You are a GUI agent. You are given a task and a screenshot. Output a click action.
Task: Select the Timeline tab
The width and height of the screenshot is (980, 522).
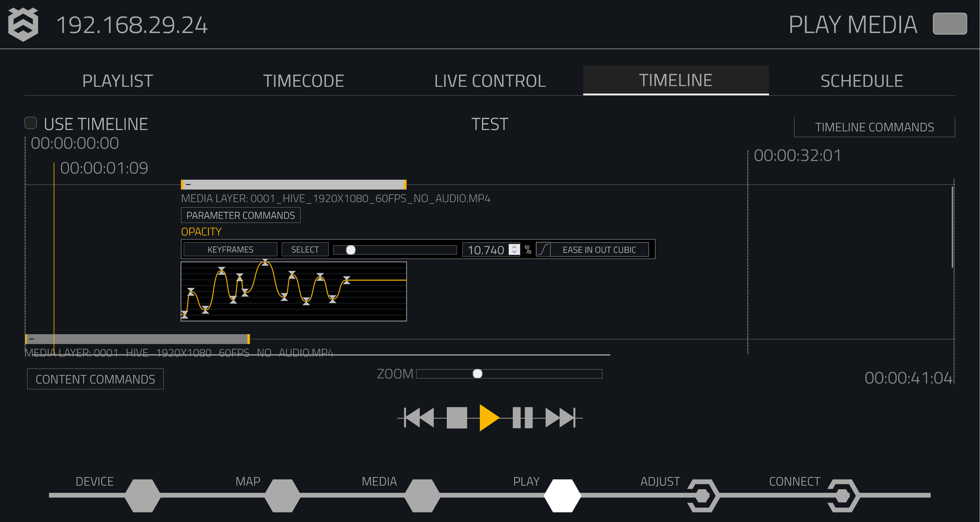(x=676, y=80)
